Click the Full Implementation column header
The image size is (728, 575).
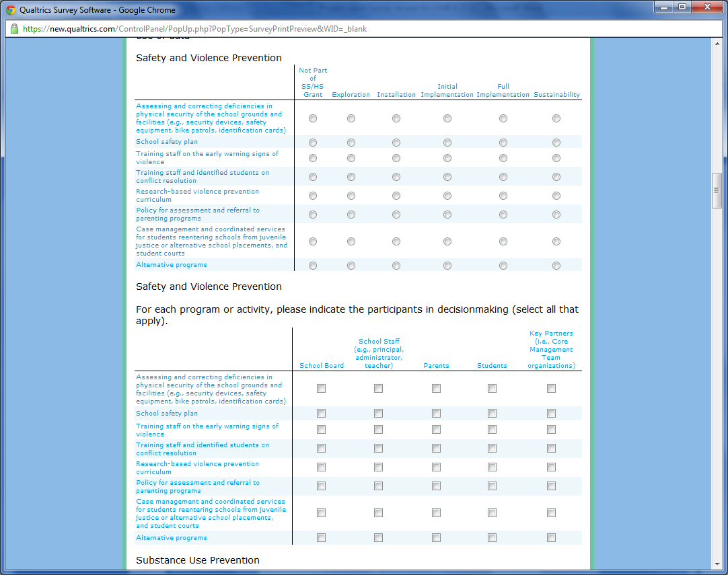(503, 91)
